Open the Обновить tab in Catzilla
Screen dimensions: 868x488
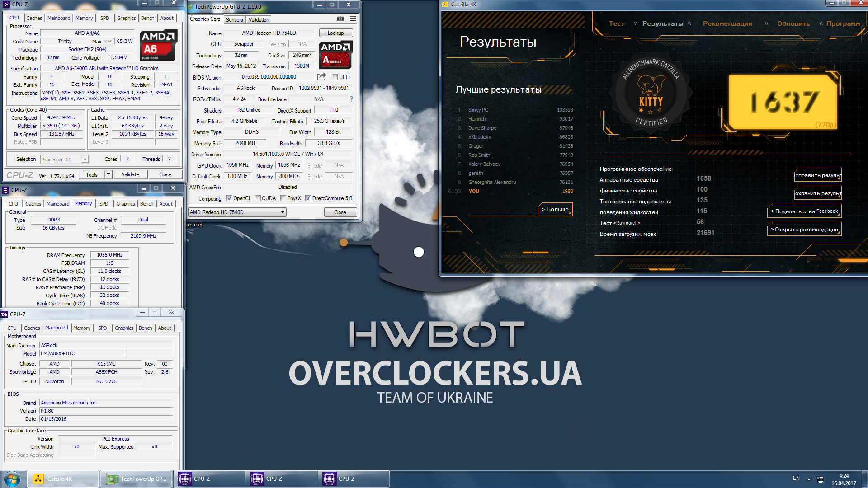click(x=793, y=23)
